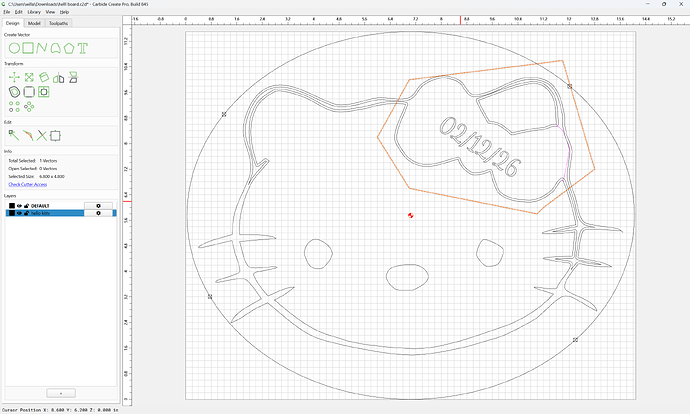
Task: Select the Rectangle vector tool
Action: (x=28, y=48)
